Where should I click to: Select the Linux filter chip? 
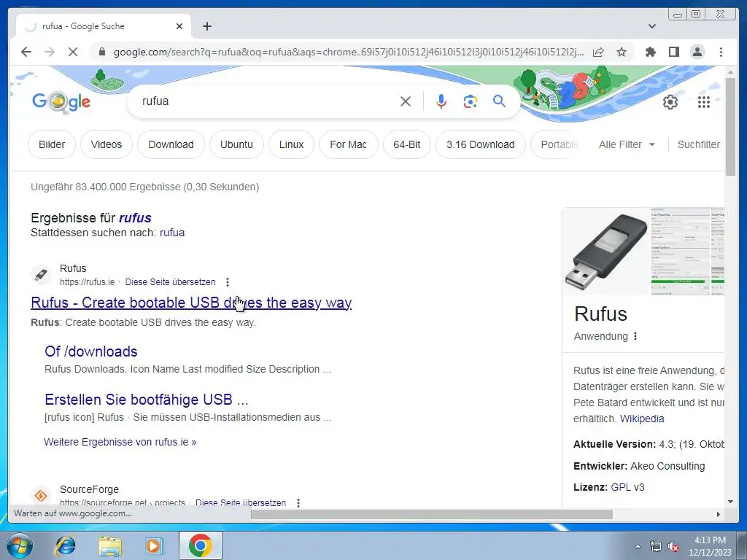[292, 144]
